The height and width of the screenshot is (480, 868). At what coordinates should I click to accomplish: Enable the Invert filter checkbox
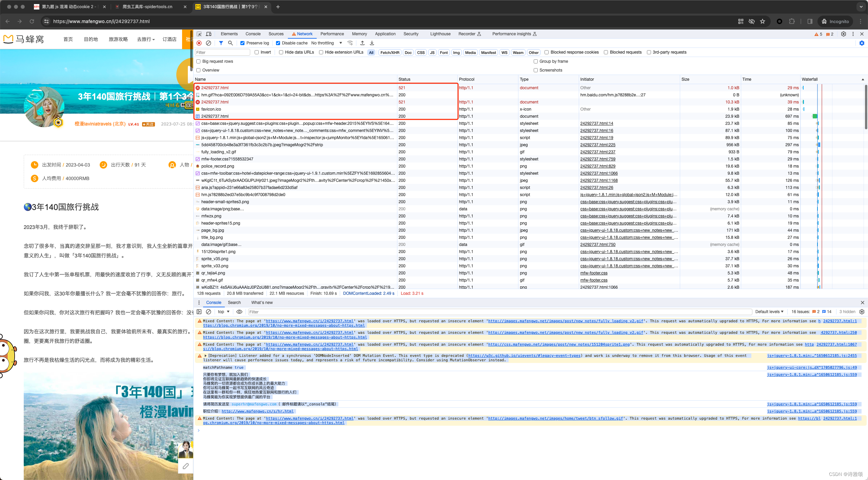tap(257, 52)
